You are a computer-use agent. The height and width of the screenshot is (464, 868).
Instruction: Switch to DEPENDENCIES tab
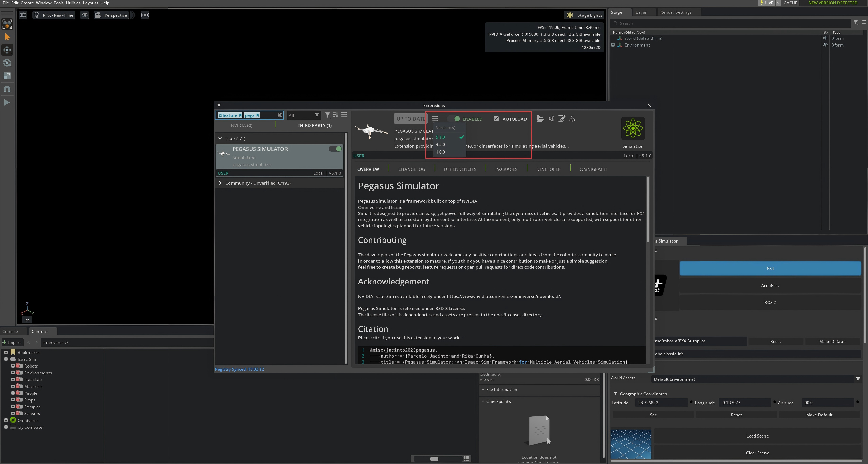(460, 169)
